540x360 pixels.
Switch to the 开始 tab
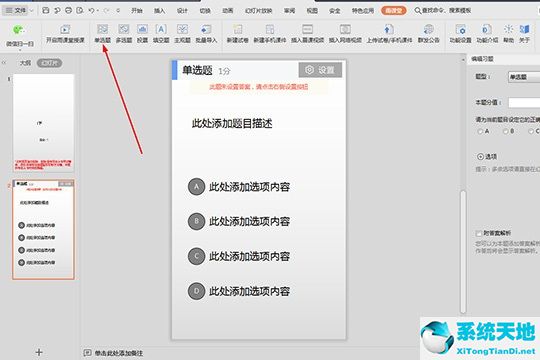[x=137, y=11]
